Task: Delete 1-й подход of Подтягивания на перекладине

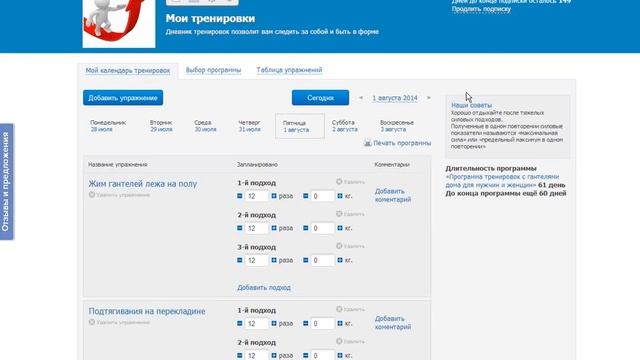Action: (x=350, y=309)
